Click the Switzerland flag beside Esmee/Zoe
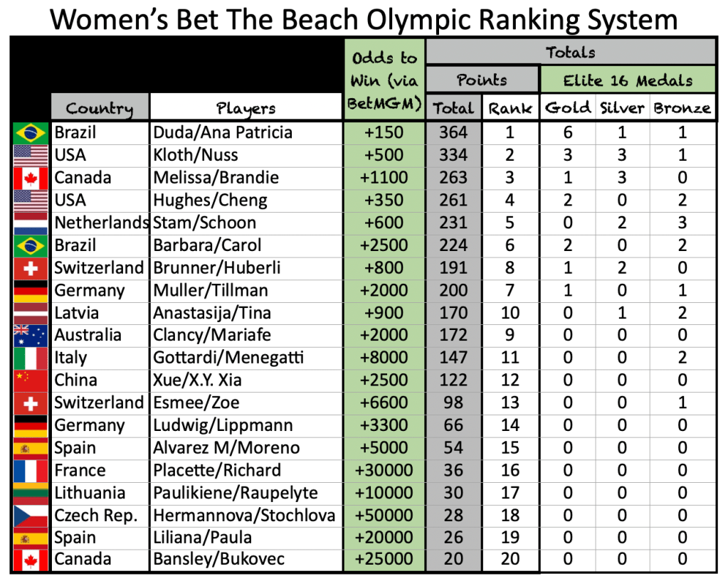 coord(31,403)
